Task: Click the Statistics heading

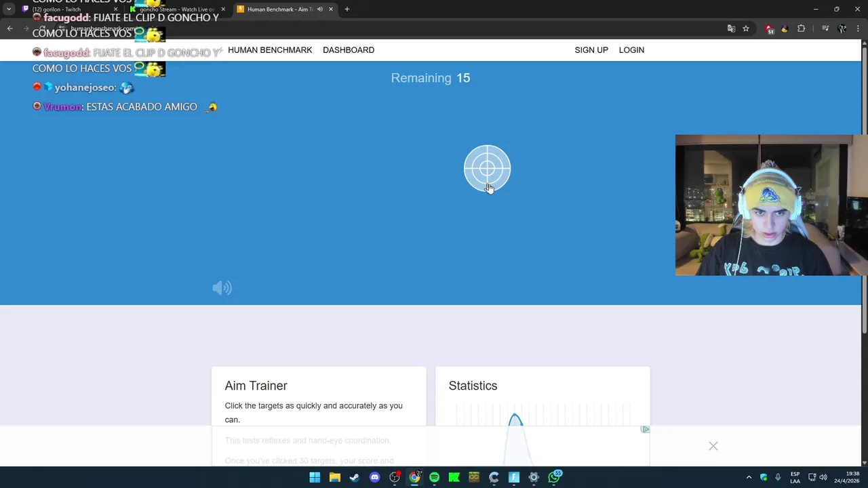Action: pyautogui.click(x=473, y=386)
